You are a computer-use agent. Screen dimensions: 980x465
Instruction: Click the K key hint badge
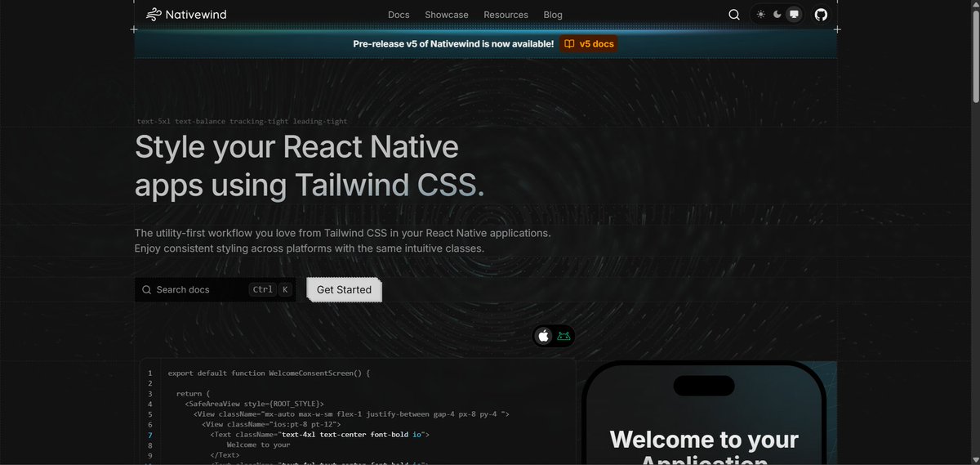pos(285,289)
